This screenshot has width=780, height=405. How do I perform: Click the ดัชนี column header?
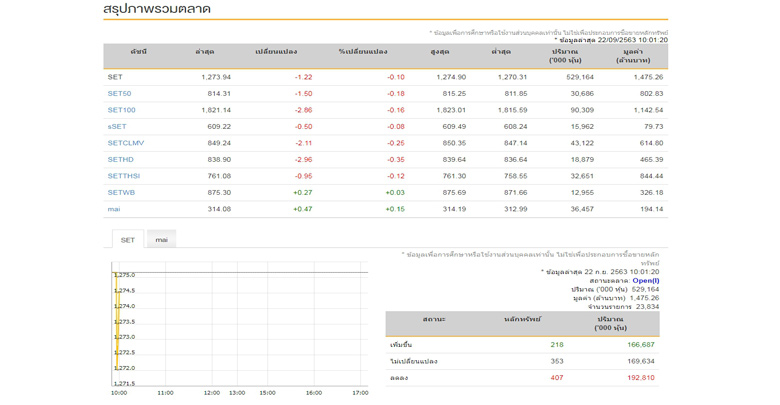[x=138, y=51]
